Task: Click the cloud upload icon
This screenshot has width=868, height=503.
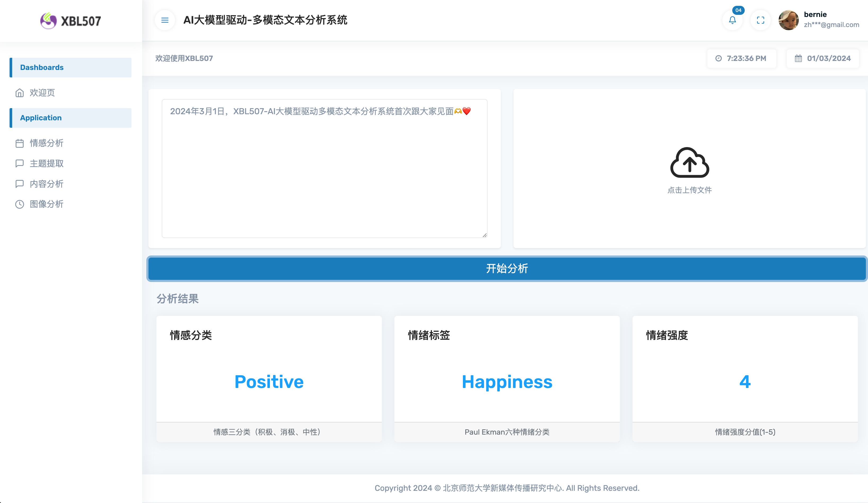Action: (690, 162)
